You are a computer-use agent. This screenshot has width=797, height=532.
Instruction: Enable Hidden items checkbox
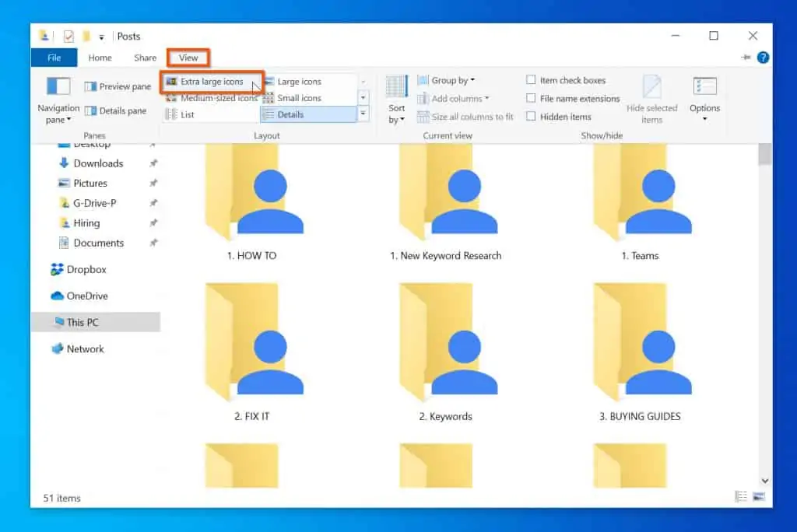(531, 117)
